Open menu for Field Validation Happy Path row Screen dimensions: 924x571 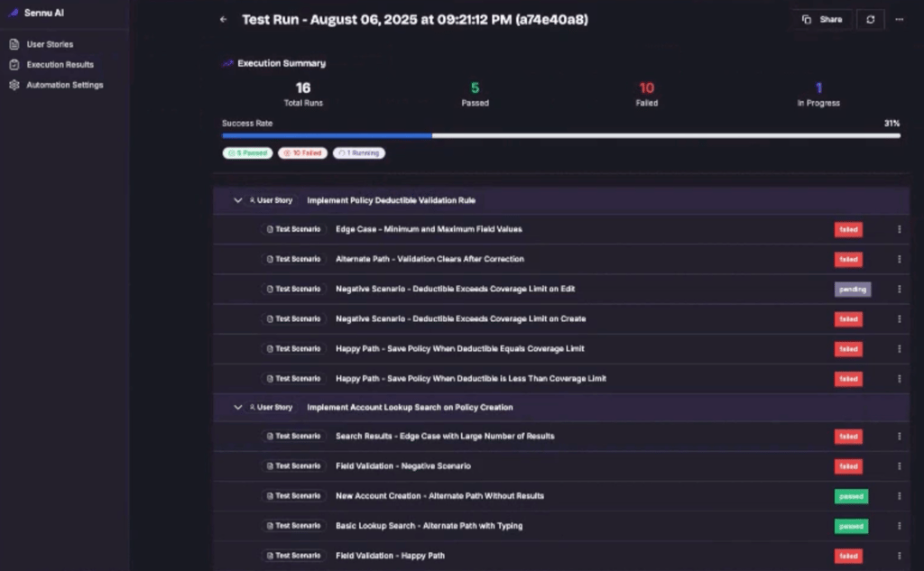pyautogui.click(x=900, y=556)
